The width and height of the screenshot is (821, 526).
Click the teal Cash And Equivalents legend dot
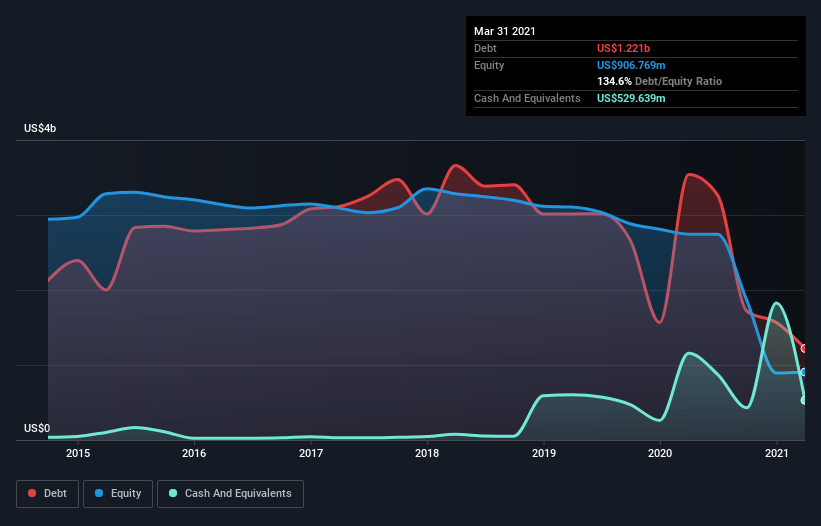[173, 493]
